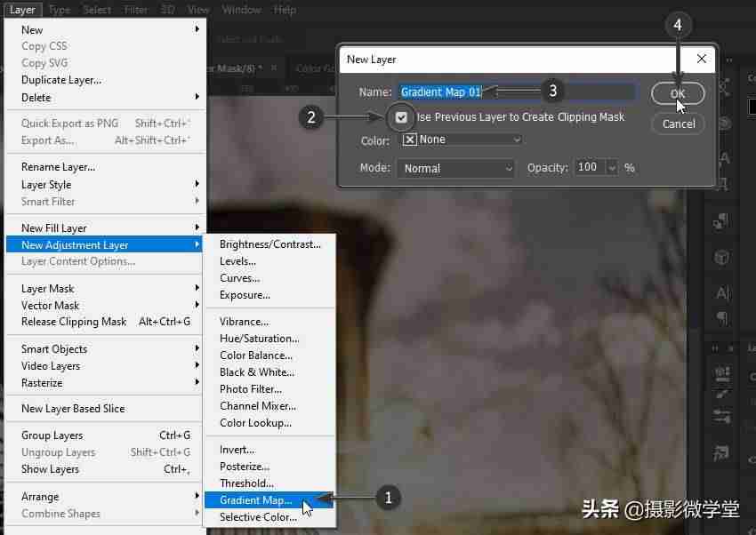Expand the Layer Mask submenu arrow
The image size is (756, 535).
197,288
